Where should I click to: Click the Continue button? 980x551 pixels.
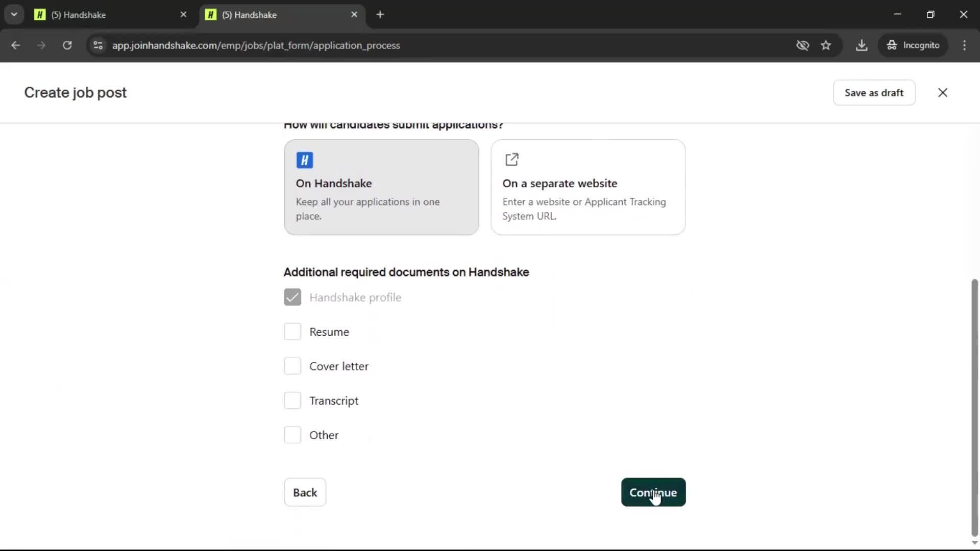tap(653, 492)
